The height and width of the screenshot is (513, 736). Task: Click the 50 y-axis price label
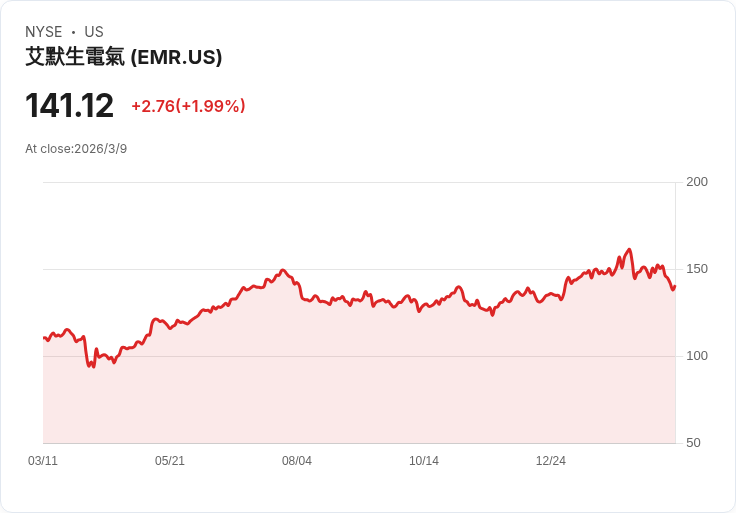(x=693, y=443)
